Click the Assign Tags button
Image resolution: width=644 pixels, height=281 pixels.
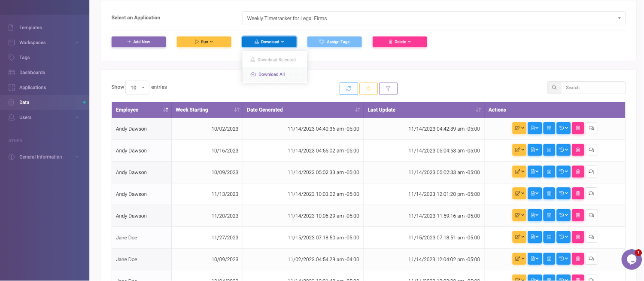coord(334,42)
